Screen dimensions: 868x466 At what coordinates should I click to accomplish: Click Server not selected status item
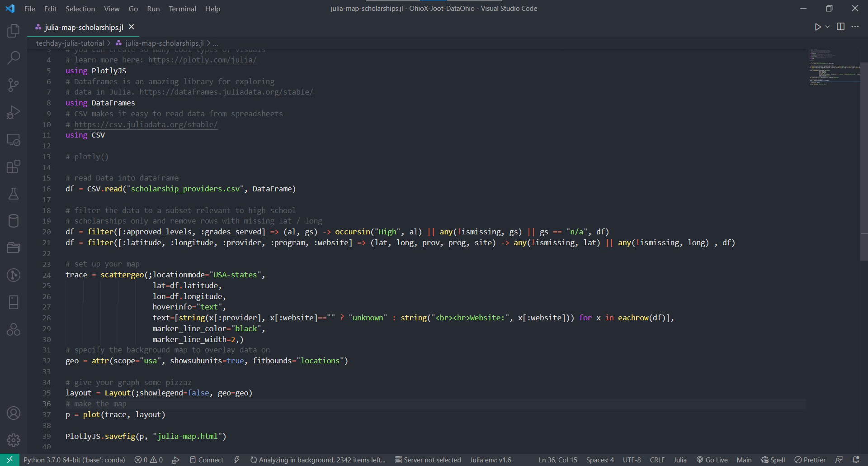click(428, 460)
